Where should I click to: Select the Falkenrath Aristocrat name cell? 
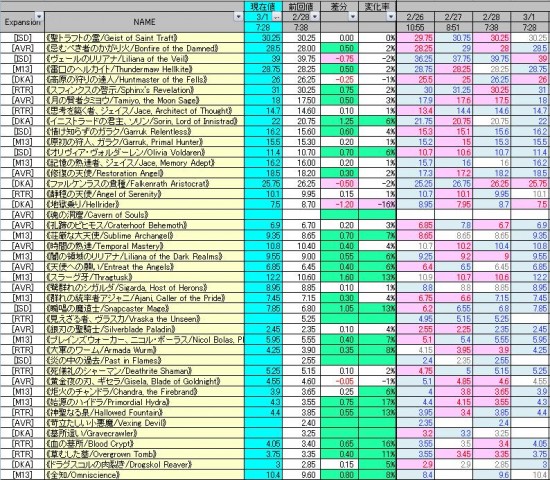pos(144,184)
